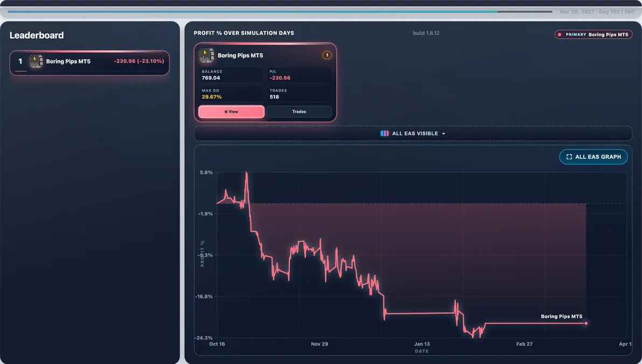Click the Jan 13 date axis label
The image size is (642, 364).
point(422,344)
